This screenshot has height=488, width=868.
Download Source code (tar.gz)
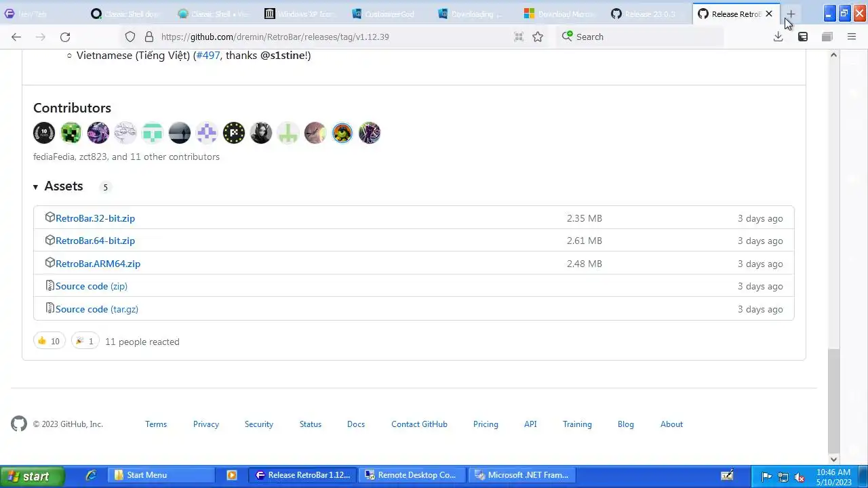pos(97,309)
